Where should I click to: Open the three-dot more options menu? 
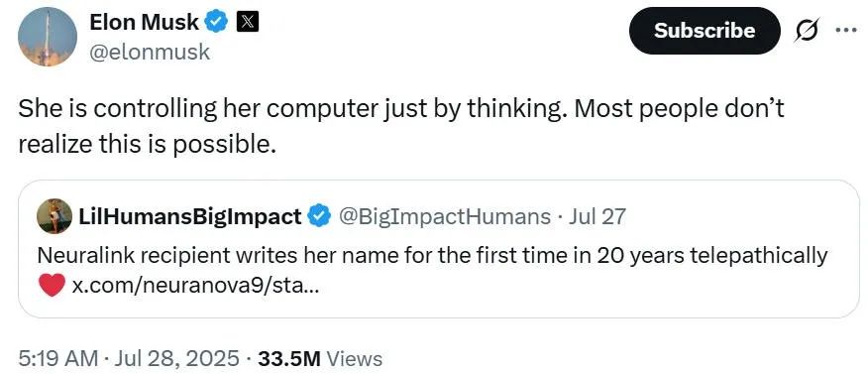tap(846, 31)
